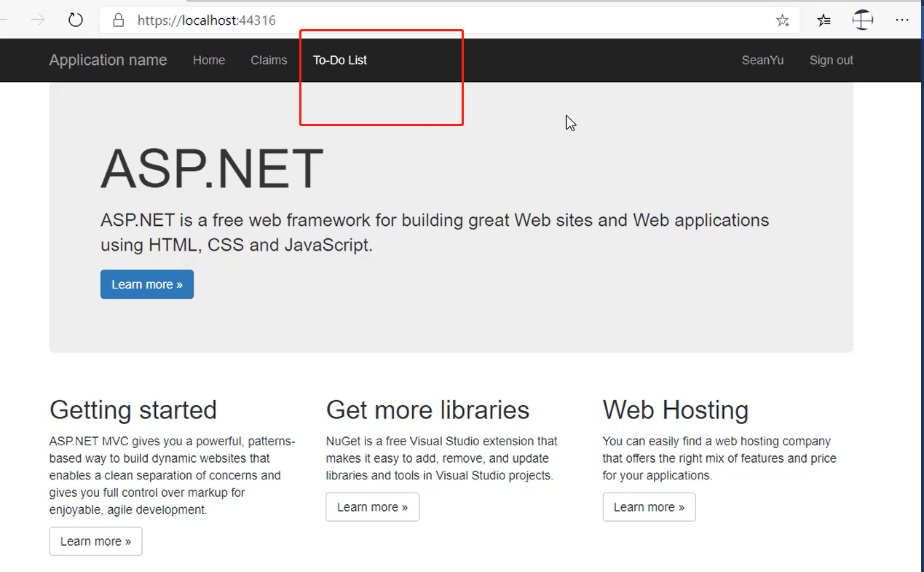Click the Web Hosting heading
This screenshot has width=924, height=572.
[x=676, y=410]
